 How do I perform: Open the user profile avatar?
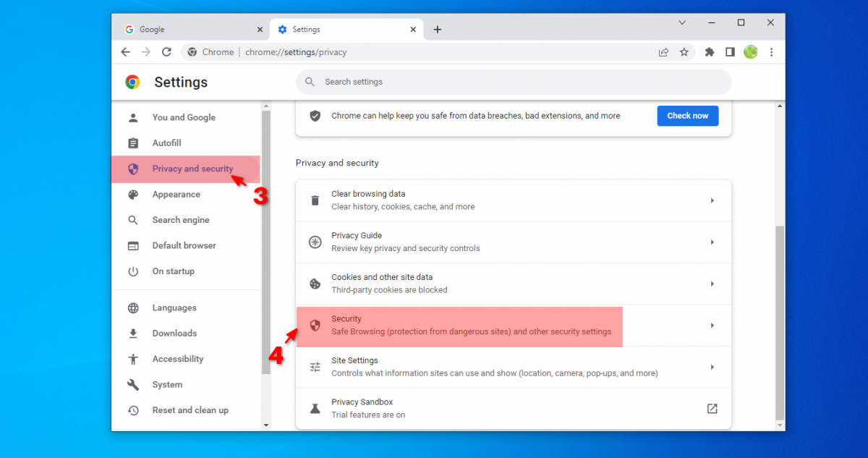coord(751,52)
